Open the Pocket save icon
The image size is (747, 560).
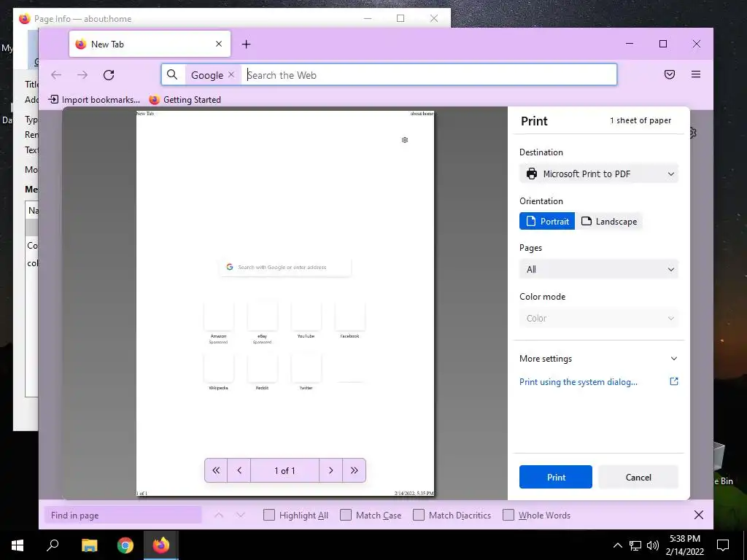[x=670, y=74]
